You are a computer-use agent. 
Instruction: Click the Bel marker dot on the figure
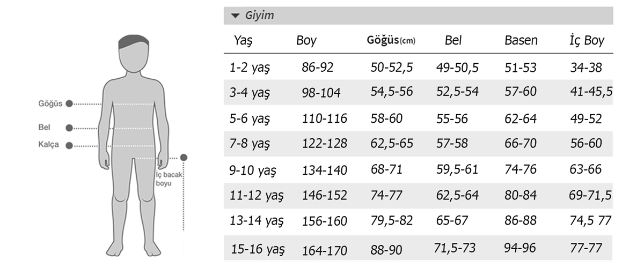[x=69, y=128]
